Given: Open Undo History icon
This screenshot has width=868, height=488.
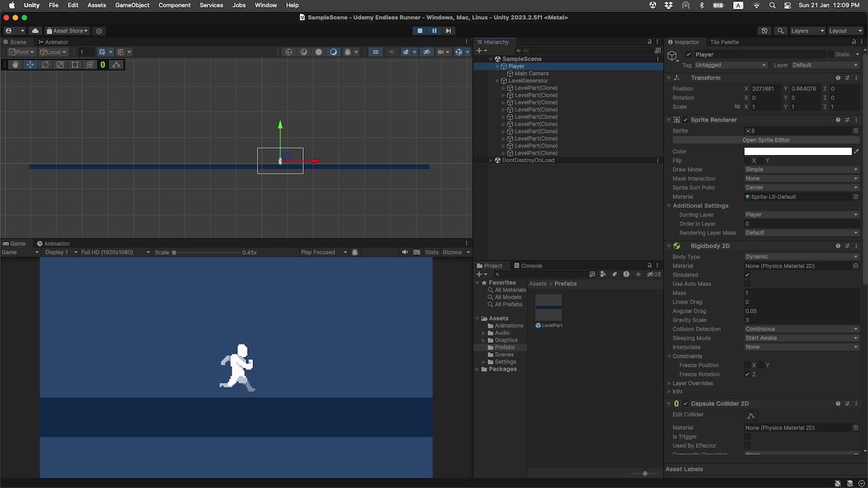Looking at the screenshot, I should (765, 30).
